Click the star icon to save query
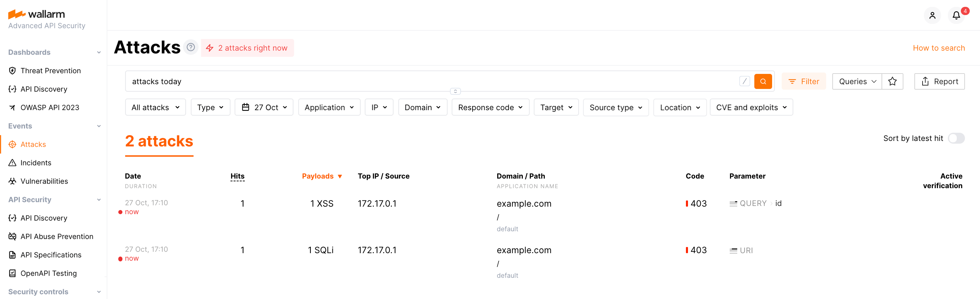The image size is (980, 299). click(x=892, y=81)
